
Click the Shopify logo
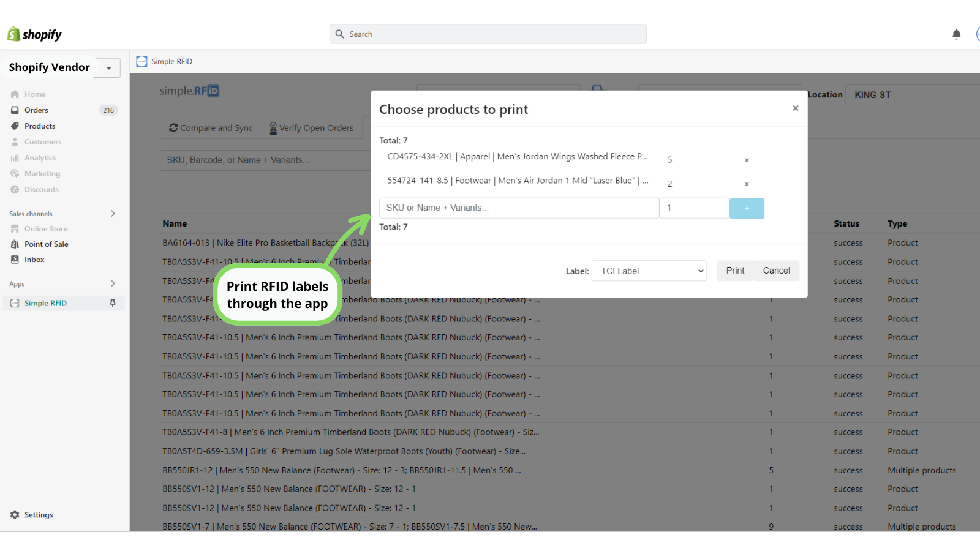point(34,34)
